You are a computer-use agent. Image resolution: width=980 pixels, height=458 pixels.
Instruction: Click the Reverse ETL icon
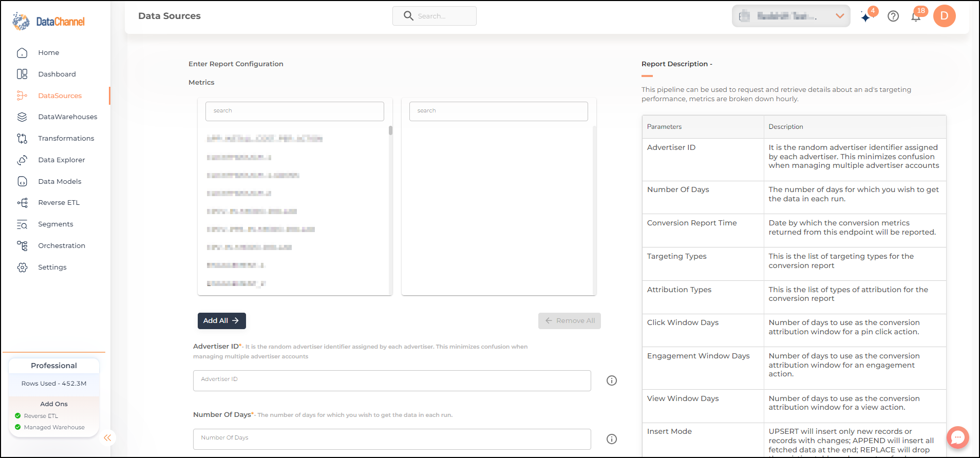coord(22,203)
